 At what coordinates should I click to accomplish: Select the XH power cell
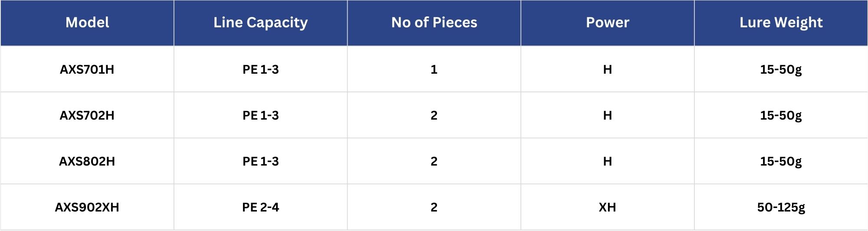[x=607, y=207]
